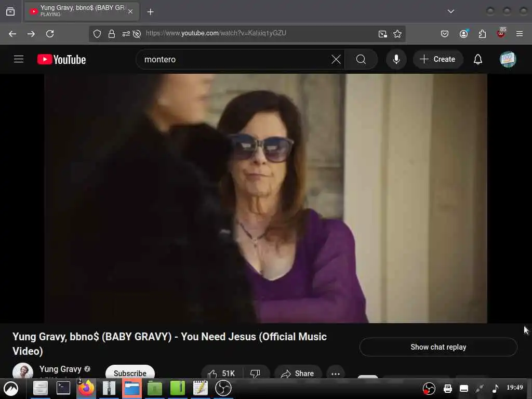This screenshot has width=532, height=399.
Task: Reload the current page
Action: point(50,34)
